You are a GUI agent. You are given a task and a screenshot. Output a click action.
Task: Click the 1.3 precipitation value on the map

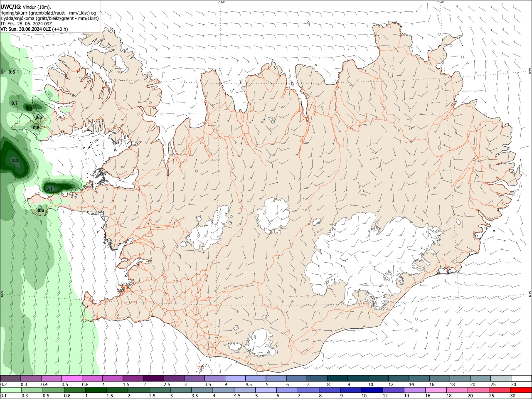29,109
